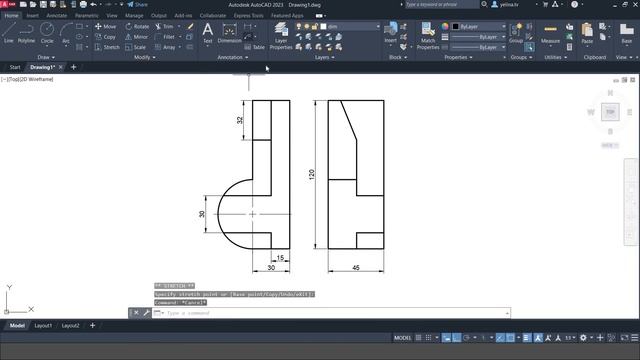Click the Scale command
Image resolution: width=640 pixels, height=360 pixels.
click(x=135, y=47)
